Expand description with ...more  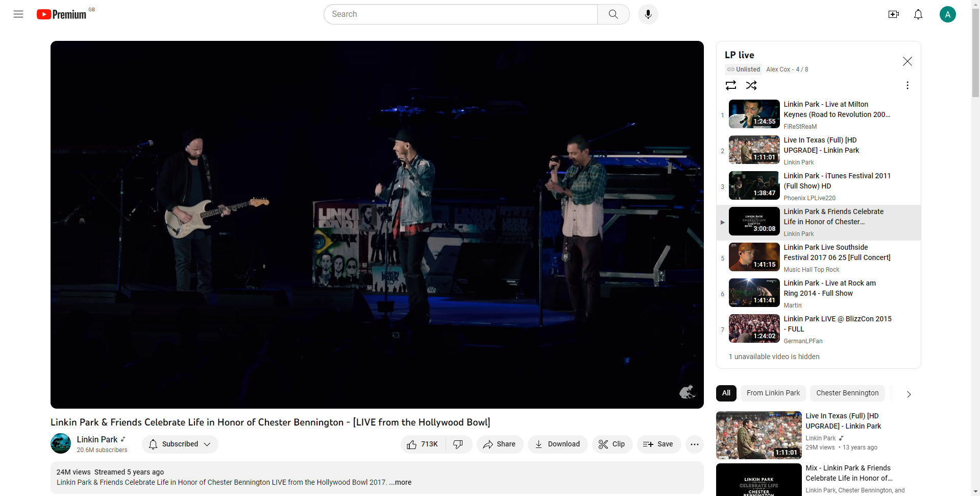pyautogui.click(x=401, y=482)
